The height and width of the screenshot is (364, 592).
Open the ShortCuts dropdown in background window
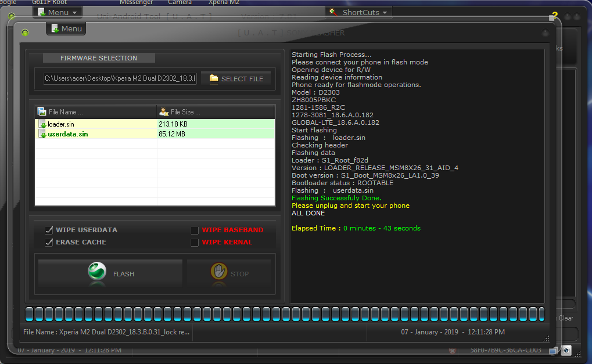pyautogui.click(x=358, y=12)
